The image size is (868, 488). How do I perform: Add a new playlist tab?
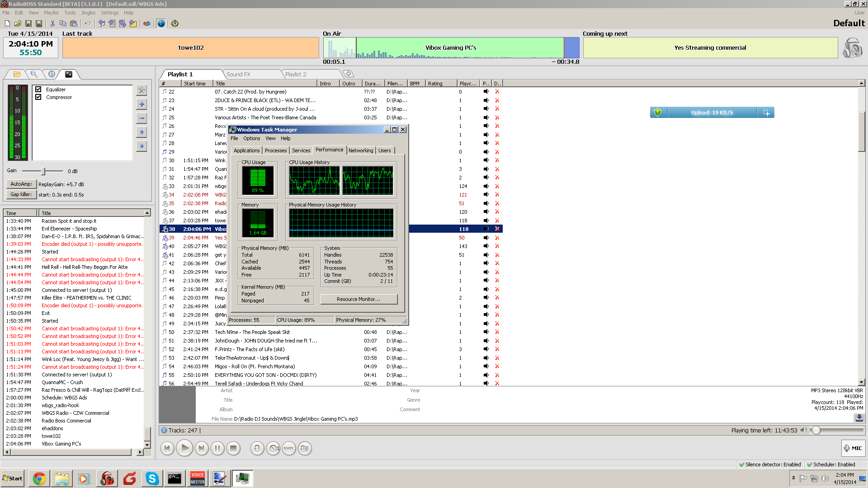click(348, 74)
